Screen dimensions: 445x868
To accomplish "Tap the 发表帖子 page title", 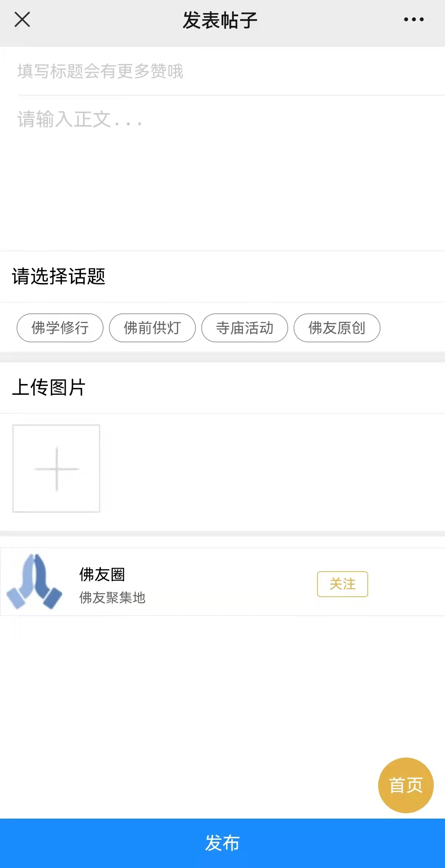I will tap(220, 20).
